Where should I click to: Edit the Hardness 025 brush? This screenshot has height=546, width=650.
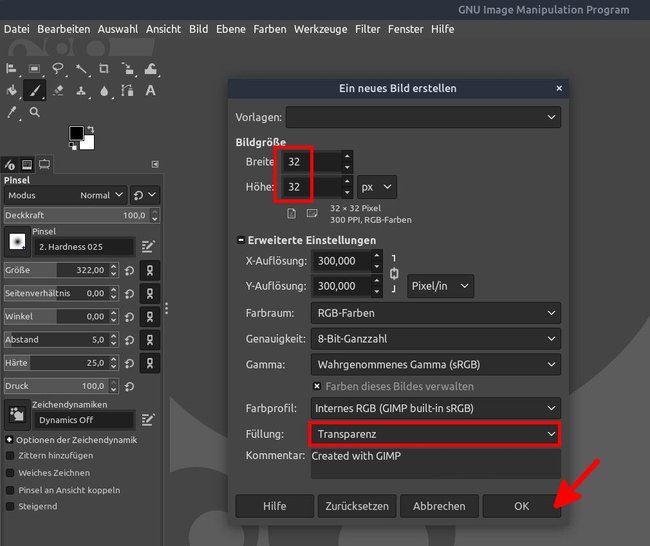[148, 247]
